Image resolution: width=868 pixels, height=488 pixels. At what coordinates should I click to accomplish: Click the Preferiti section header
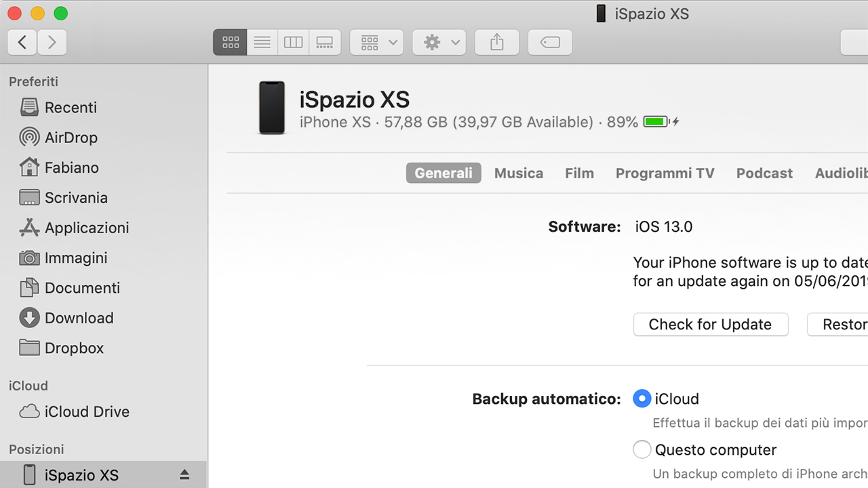(33, 81)
